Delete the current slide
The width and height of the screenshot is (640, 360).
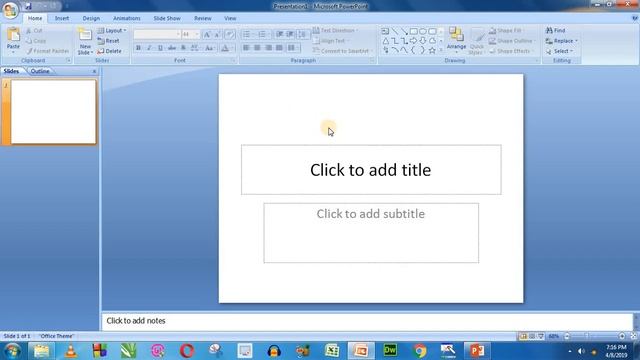pyautogui.click(x=109, y=51)
